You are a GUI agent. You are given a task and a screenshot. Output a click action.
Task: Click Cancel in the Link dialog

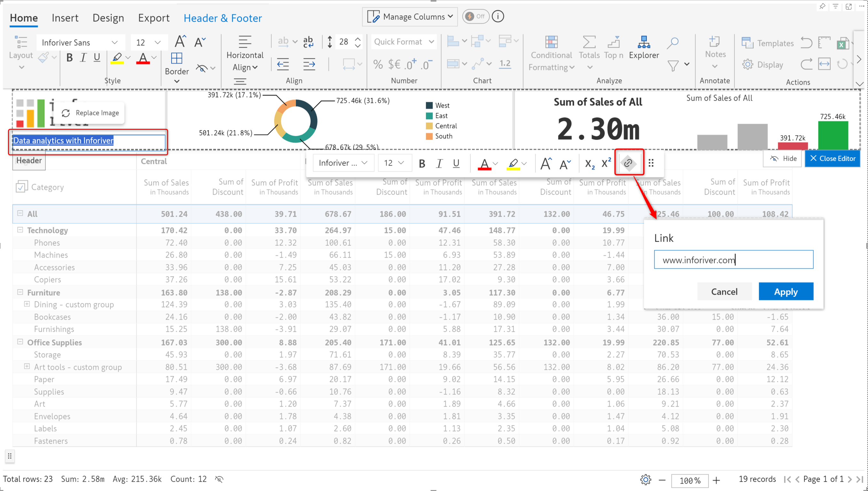click(x=724, y=292)
